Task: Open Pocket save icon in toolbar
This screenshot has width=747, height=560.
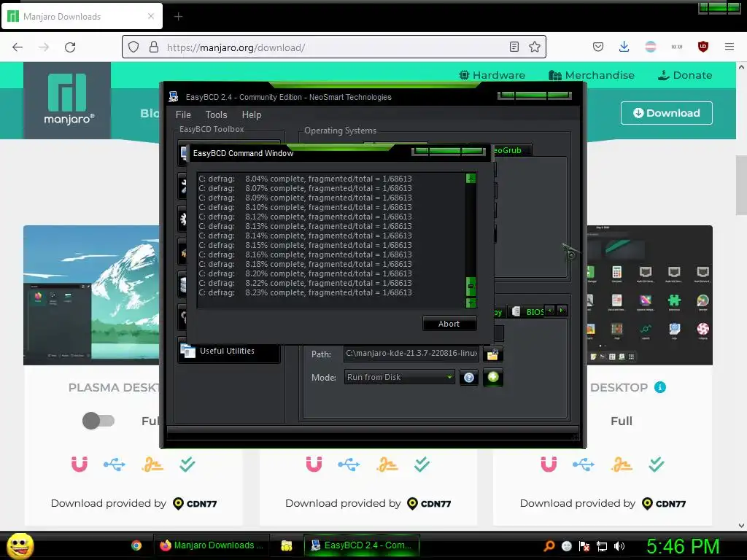Action: (598, 47)
